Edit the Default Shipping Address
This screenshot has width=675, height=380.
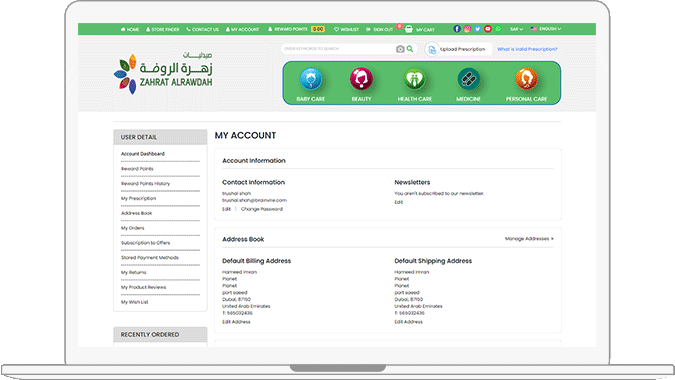(x=409, y=322)
